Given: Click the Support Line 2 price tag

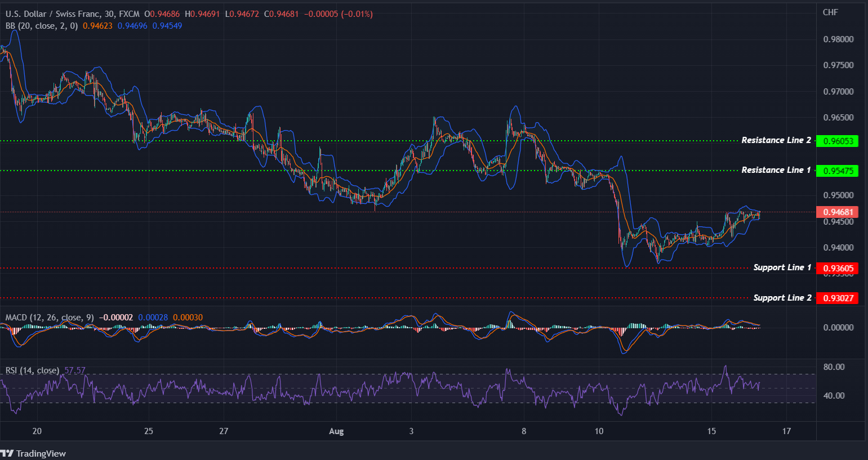Looking at the screenshot, I should (x=837, y=298).
